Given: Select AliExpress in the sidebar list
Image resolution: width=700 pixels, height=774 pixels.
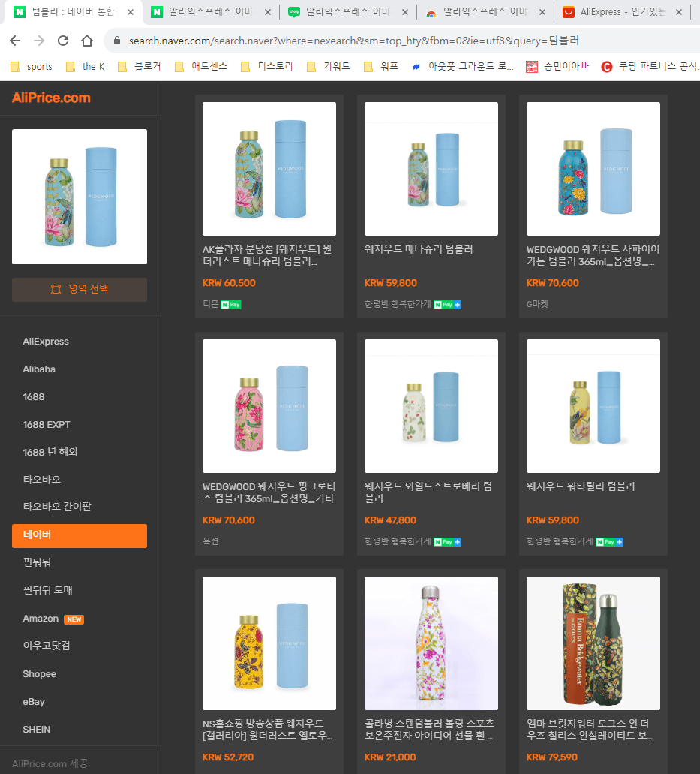Looking at the screenshot, I should tap(45, 341).
